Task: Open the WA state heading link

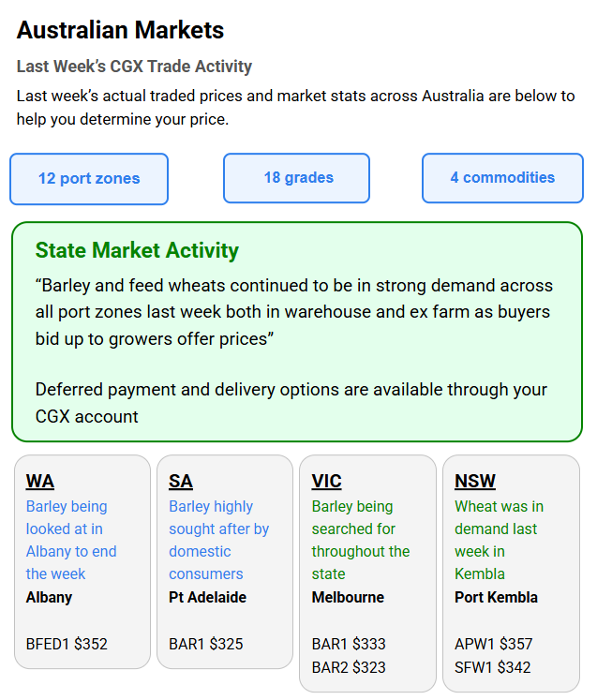Action: pyautogui.click(x=39, y=481)
